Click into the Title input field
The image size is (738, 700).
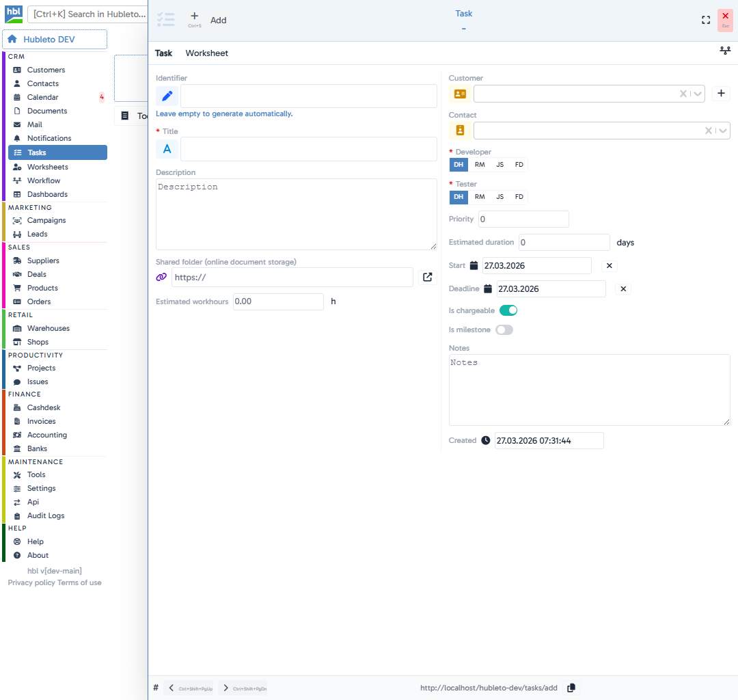coord(308,149)
